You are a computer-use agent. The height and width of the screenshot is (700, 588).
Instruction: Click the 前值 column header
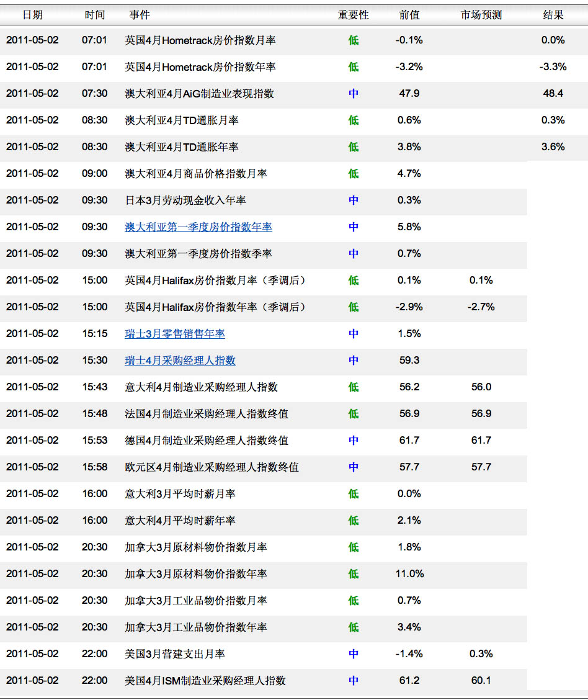pyautogui.click(x=409, y=15)
